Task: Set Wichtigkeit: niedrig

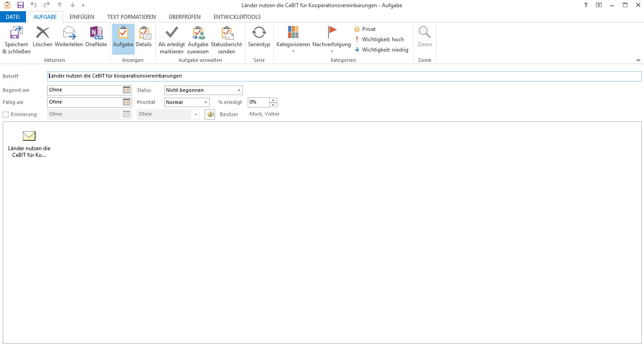Action: [x=381, y=50]
